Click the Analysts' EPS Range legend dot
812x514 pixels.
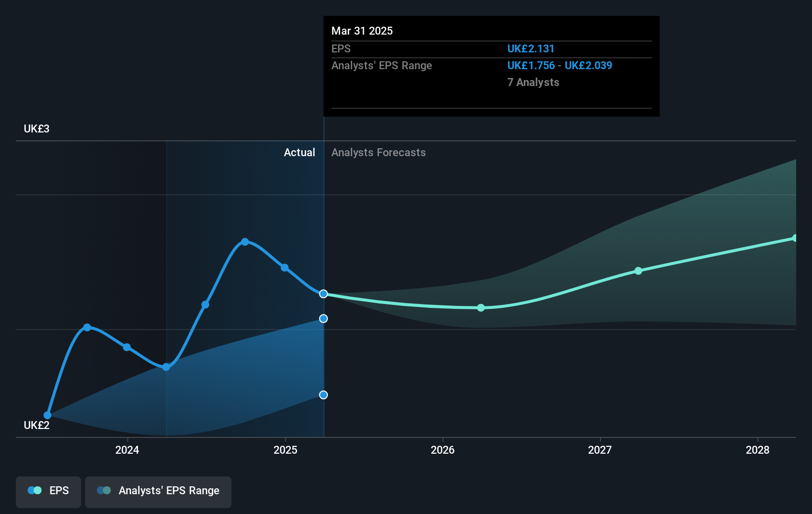(x=104, y=490)
